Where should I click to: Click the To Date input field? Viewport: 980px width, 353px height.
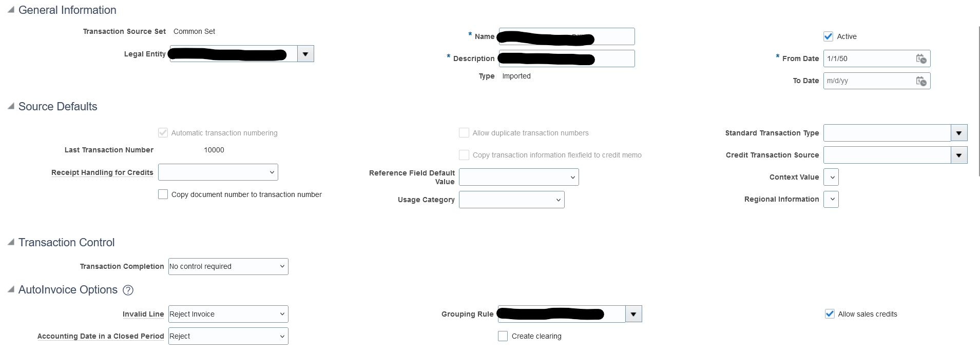coord(869,81)
